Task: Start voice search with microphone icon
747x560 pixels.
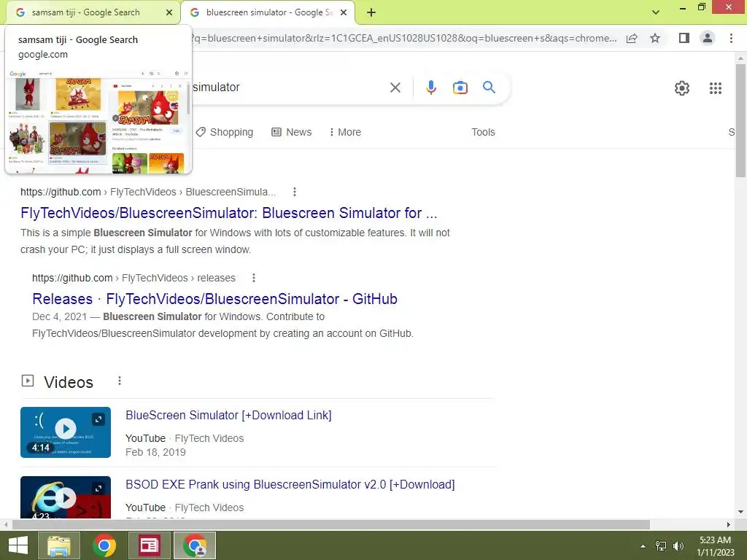Action: (x=430, y=87)
